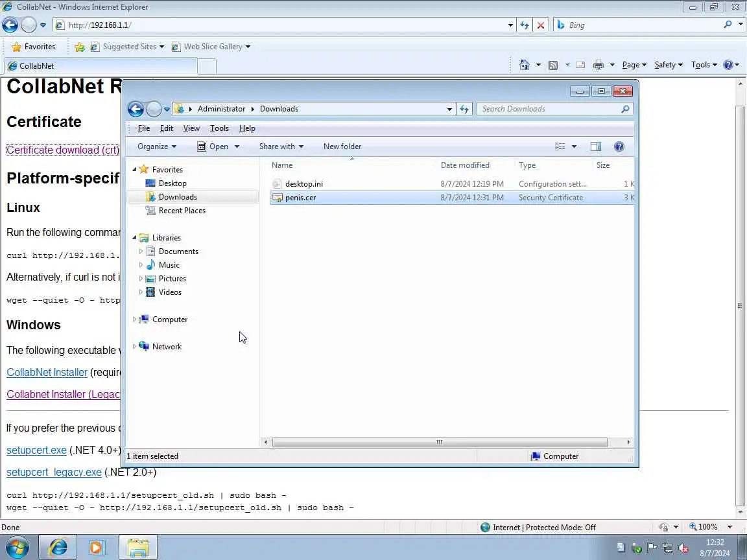Click the Internet Explorer Forward arrow button
The image size is (747, 560).
click(x=29, y=25)
